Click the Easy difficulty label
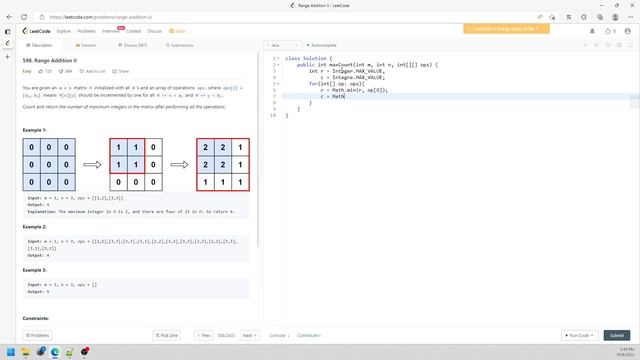640x360 pixels. pyautogui.click(x=27, y=71)
